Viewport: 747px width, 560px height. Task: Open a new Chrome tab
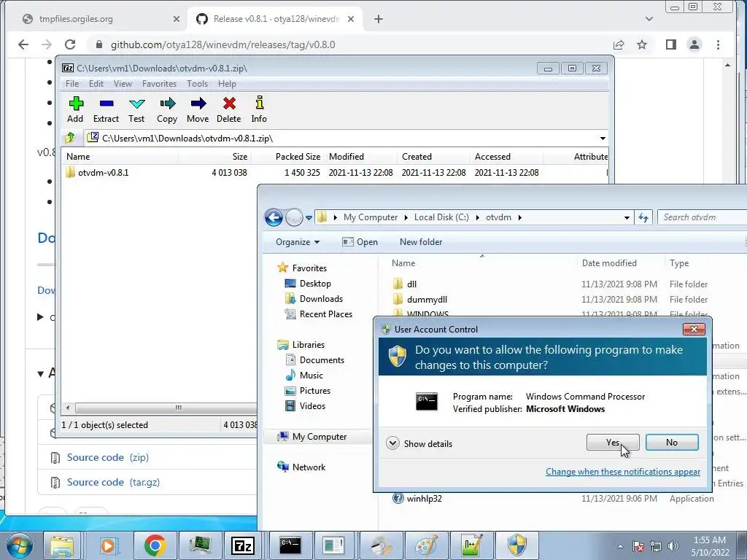(379, 19)
